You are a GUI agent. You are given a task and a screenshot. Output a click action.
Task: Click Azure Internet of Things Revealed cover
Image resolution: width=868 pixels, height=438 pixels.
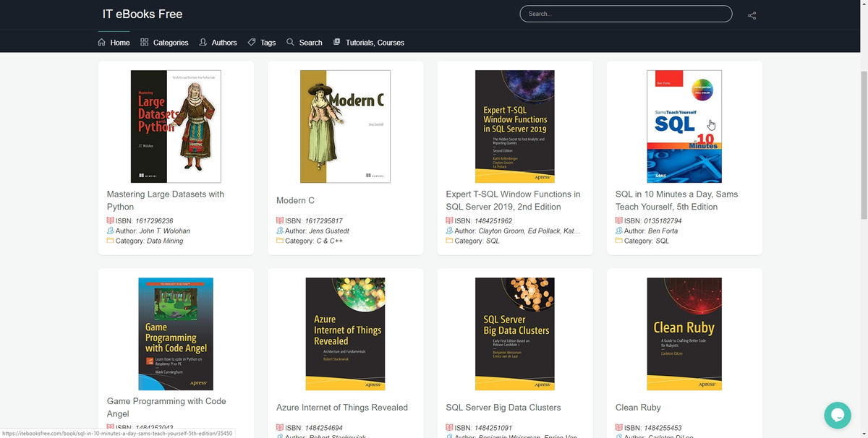[x=345, y=334]
